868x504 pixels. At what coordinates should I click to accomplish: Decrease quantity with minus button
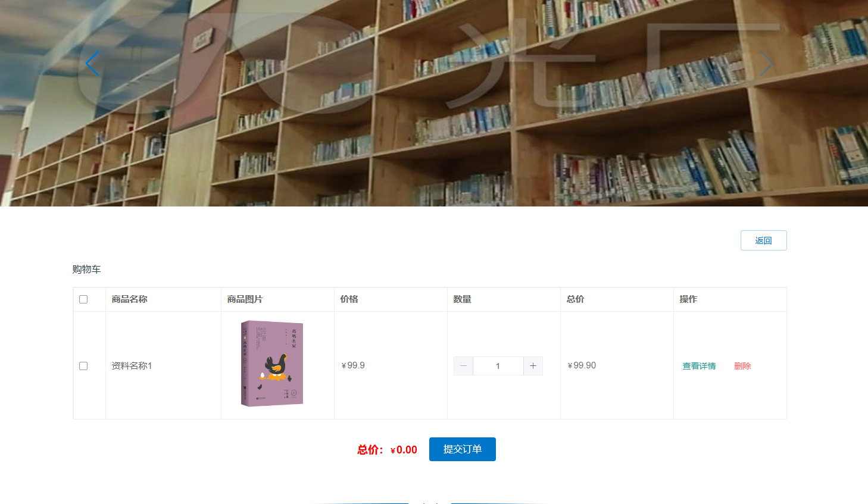pos(463,366)
